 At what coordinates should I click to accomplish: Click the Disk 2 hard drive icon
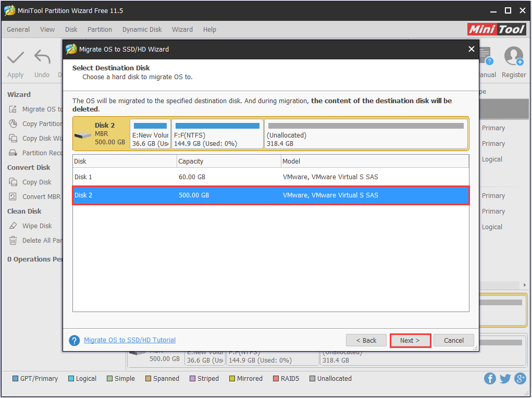[x=83, y=135]
